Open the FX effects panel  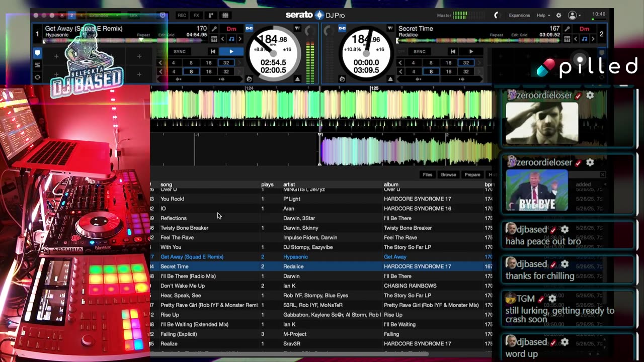pyautogui.click(x=197, y=16)
